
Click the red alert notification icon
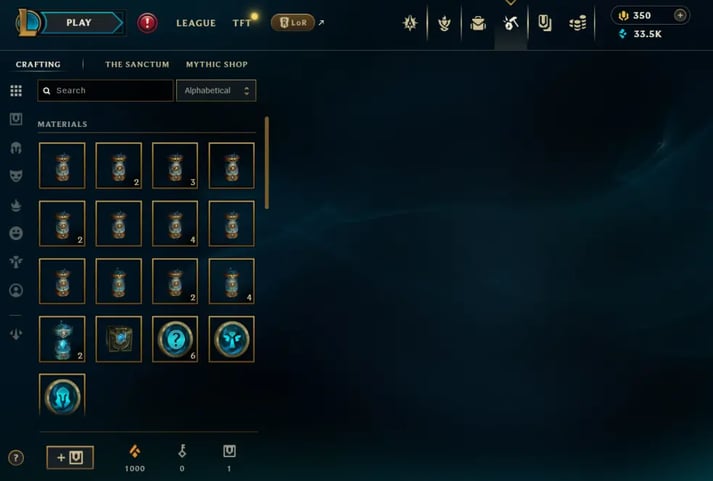(147, 23)
